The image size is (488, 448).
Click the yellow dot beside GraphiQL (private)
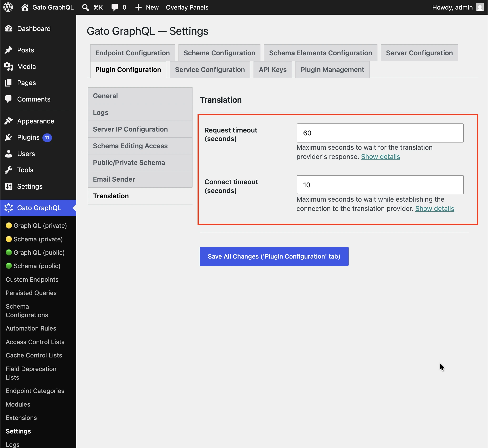coord(9,225)
